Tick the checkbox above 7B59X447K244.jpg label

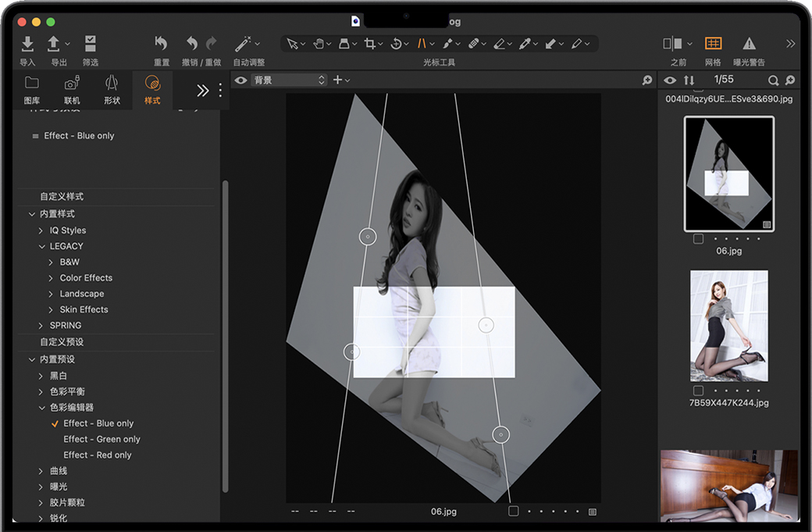click(698, 391)
